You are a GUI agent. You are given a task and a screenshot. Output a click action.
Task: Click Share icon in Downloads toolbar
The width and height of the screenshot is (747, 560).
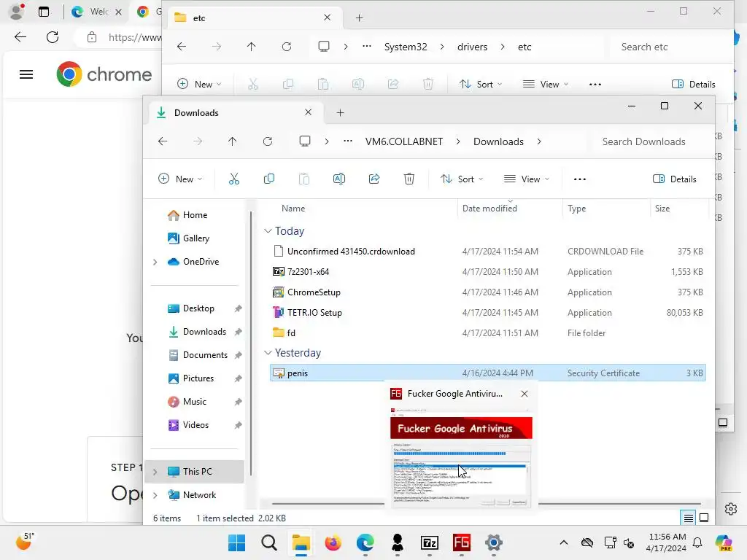(374, 179)
